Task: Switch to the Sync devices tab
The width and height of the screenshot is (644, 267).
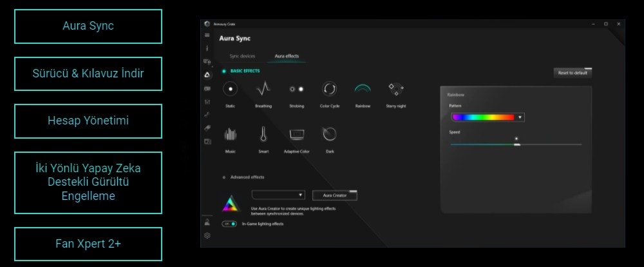Action: coord(242,56)
